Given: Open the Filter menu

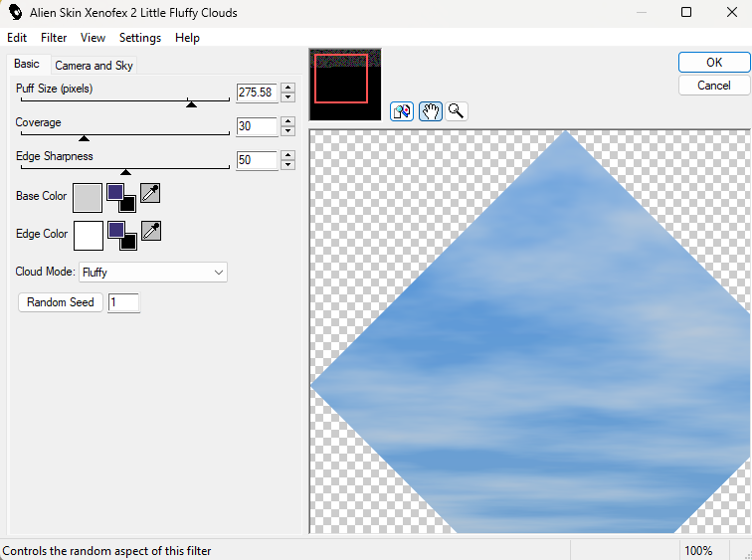Looking at the screenshot, I should tap(54, 38).
